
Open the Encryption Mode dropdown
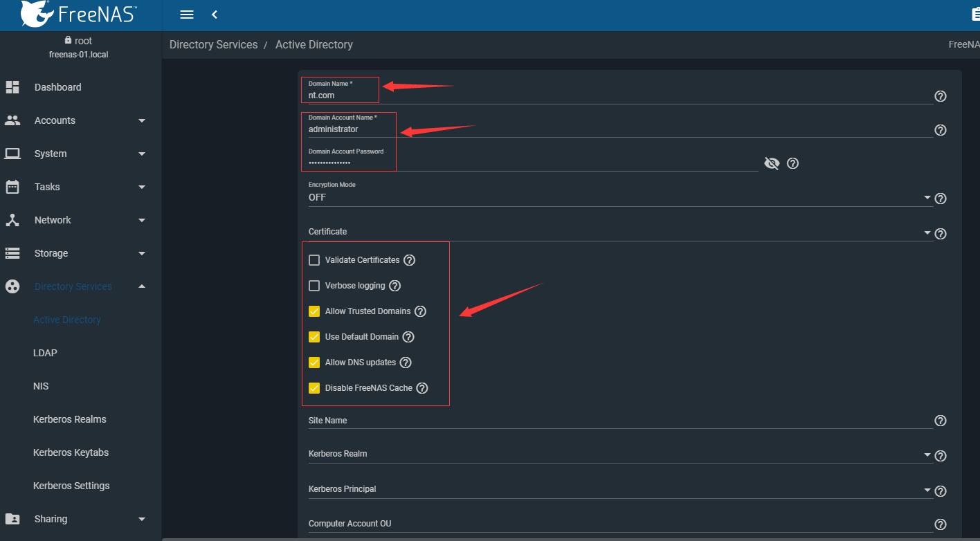(927, 198)
